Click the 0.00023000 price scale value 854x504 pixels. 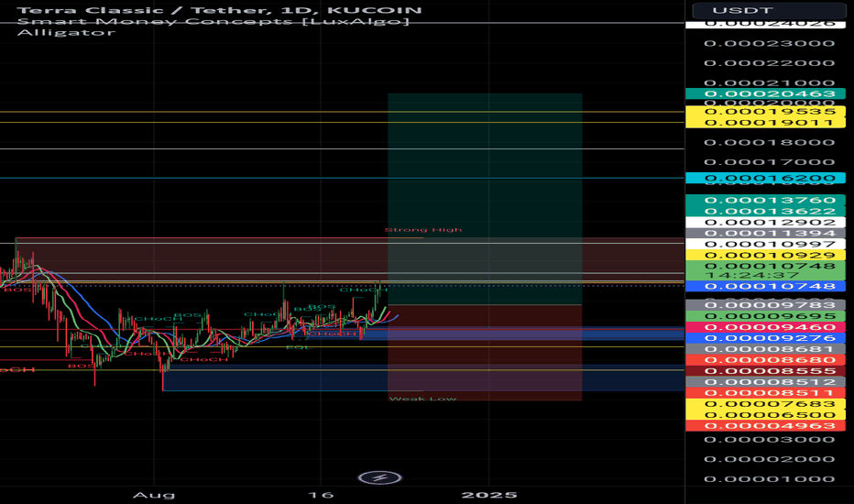(x=769, y=43)
